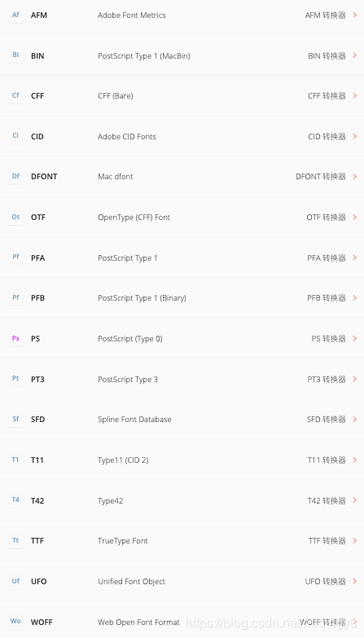Click the Wo icon for WOFF
The image size is (364, 638).
[x=15, y=622]
